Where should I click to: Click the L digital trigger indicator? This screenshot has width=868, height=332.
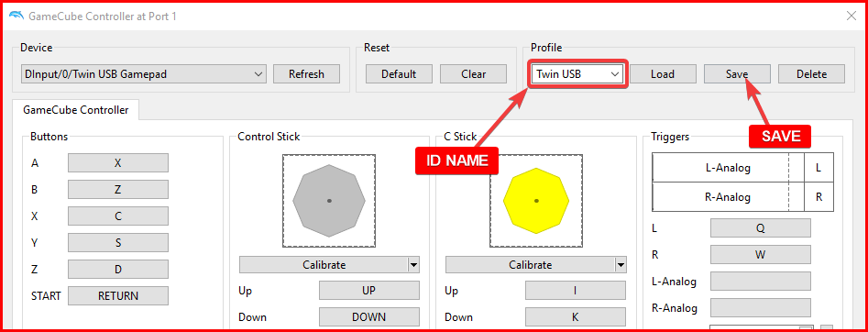pos(819,168)
